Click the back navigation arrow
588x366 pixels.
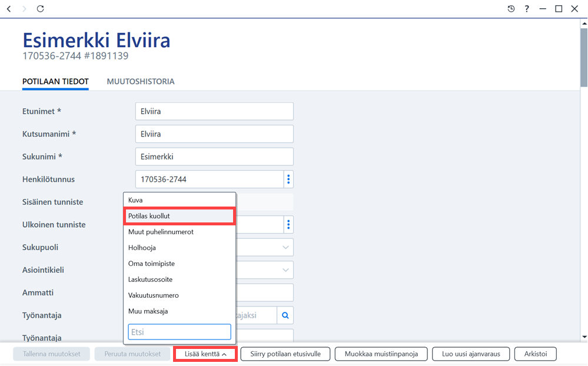click(9, 9)
